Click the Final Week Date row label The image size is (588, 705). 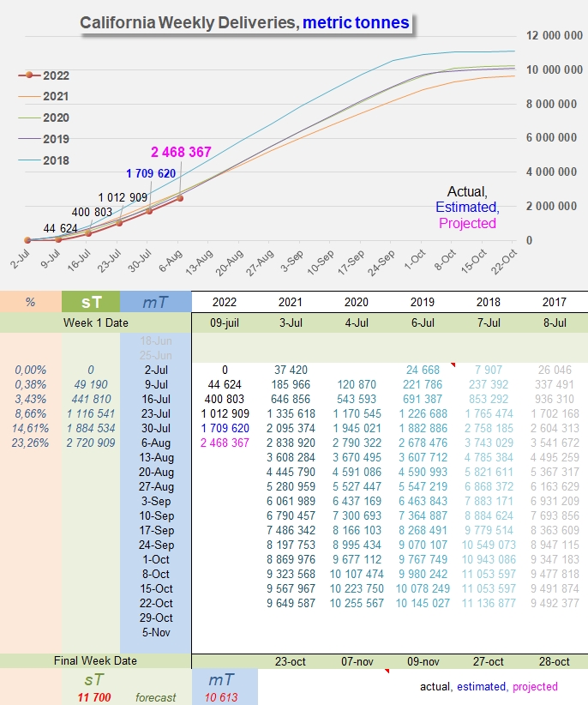[96, 661]
